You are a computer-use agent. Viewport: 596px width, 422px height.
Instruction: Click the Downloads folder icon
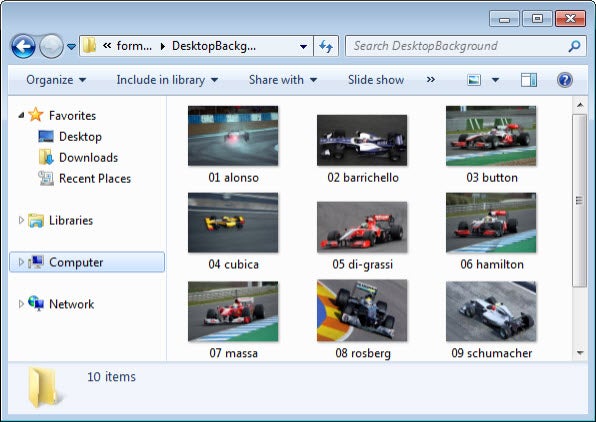(46, 157)
